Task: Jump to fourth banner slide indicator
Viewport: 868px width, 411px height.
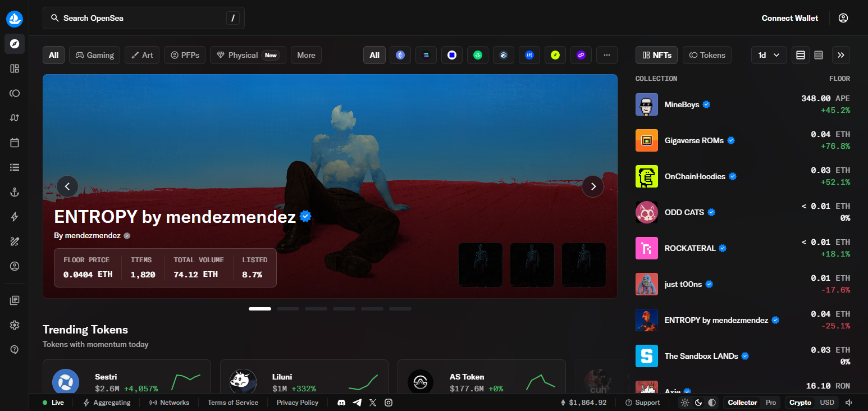Action: (x=344, y=309)
